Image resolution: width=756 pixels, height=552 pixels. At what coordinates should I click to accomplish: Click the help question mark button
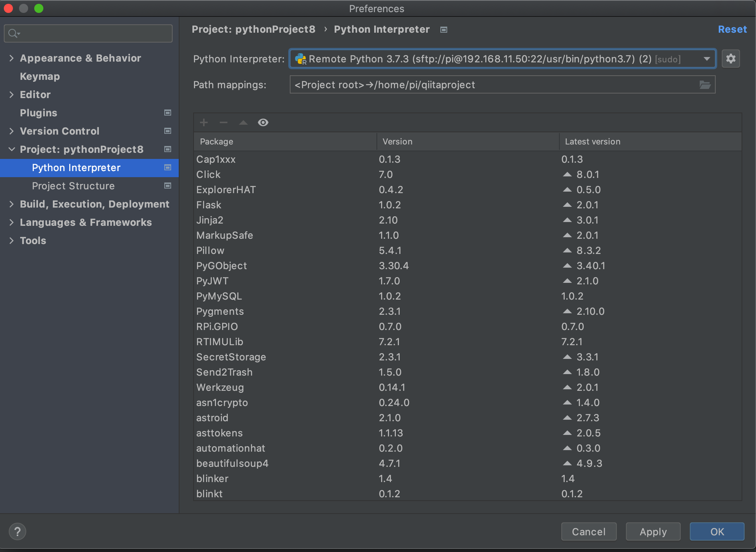17,531
